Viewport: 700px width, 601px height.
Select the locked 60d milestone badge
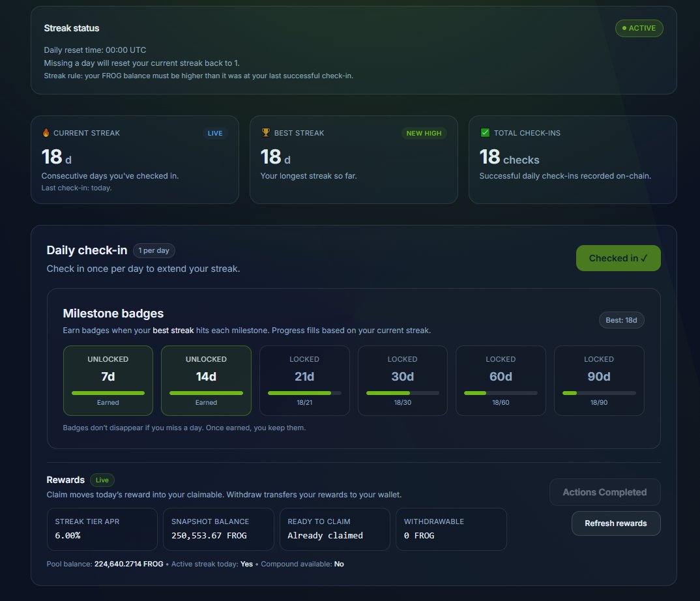[x=501, y=381]
